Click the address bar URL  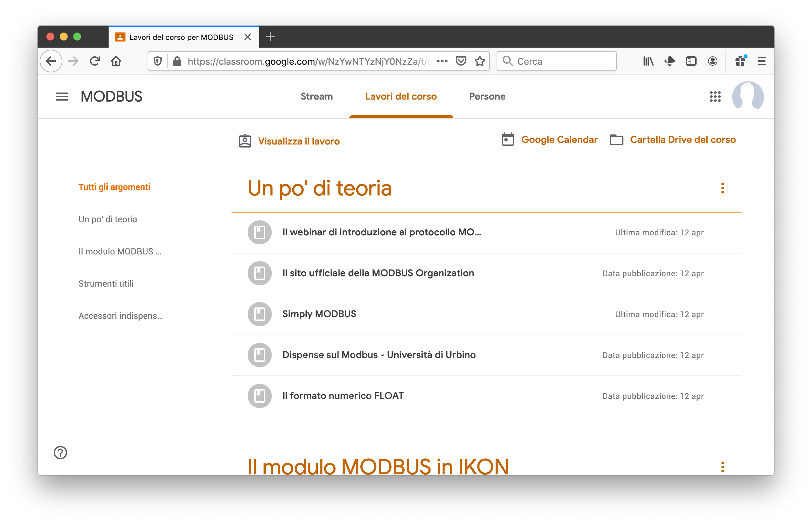click(x=309, y=61)
